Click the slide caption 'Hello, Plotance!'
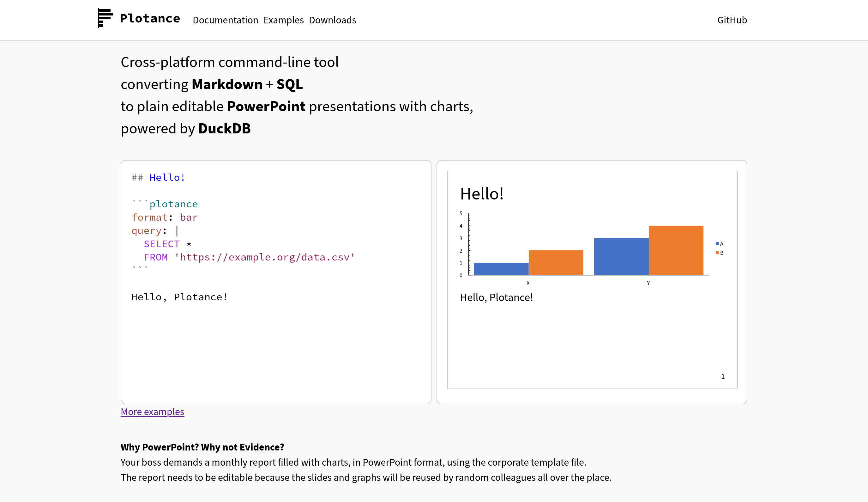Viewport: 868px width, 502px height. pos(496,297)
